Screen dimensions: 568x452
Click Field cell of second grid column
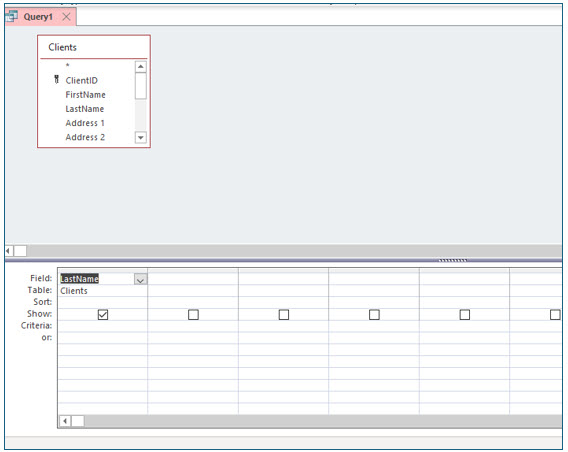click(x=193, y=279)
